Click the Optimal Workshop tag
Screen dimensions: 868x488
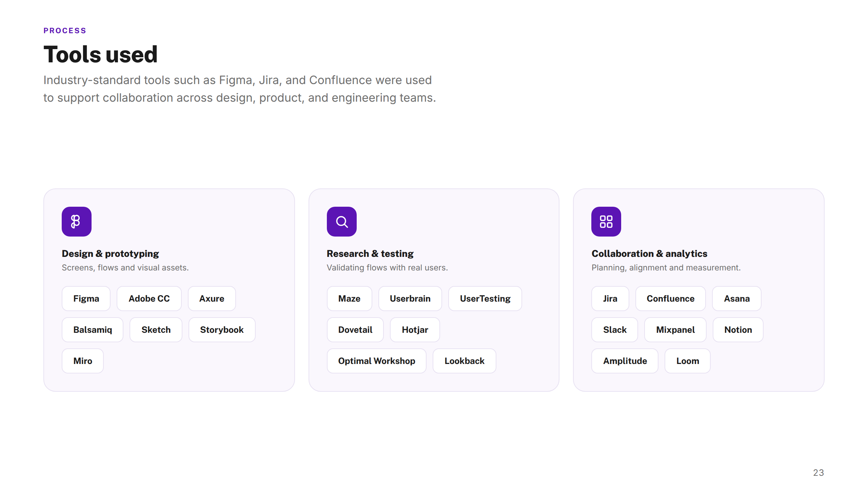point(377,361)
